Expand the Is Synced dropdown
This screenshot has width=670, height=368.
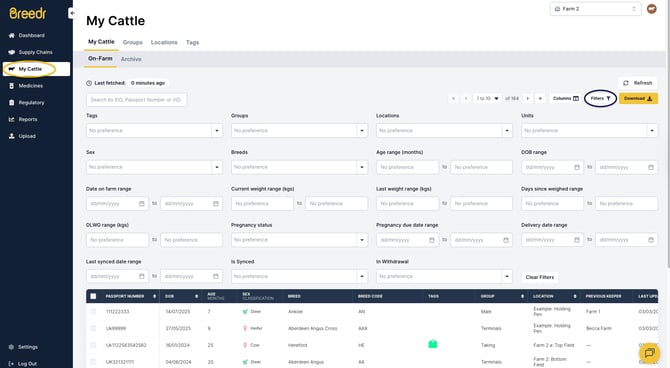[362, 276]
